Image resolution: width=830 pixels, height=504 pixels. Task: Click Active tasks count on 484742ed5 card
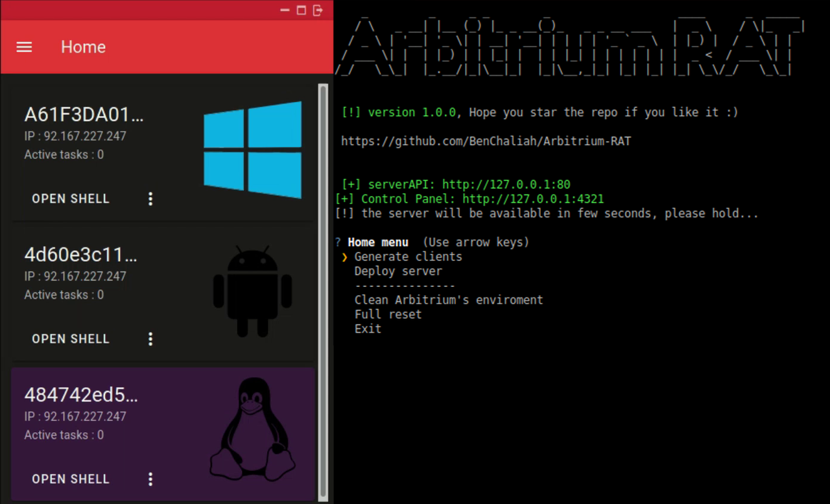(64, 435)
